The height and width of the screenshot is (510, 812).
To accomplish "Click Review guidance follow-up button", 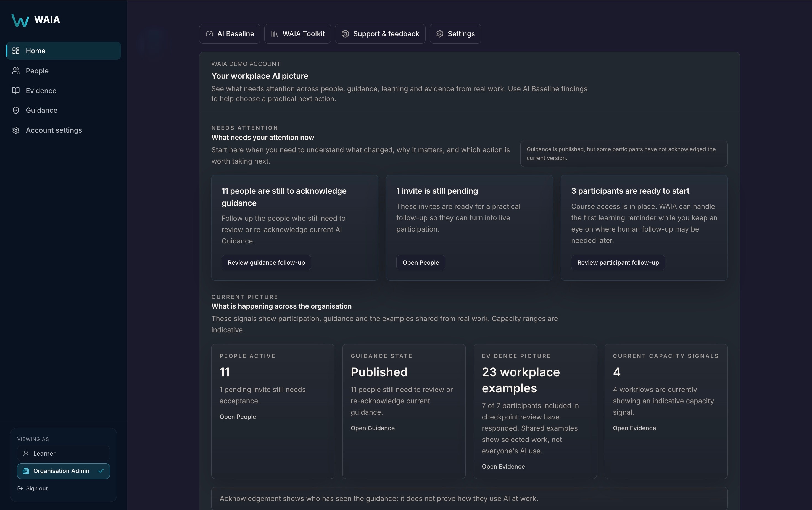I will [266, 262].
